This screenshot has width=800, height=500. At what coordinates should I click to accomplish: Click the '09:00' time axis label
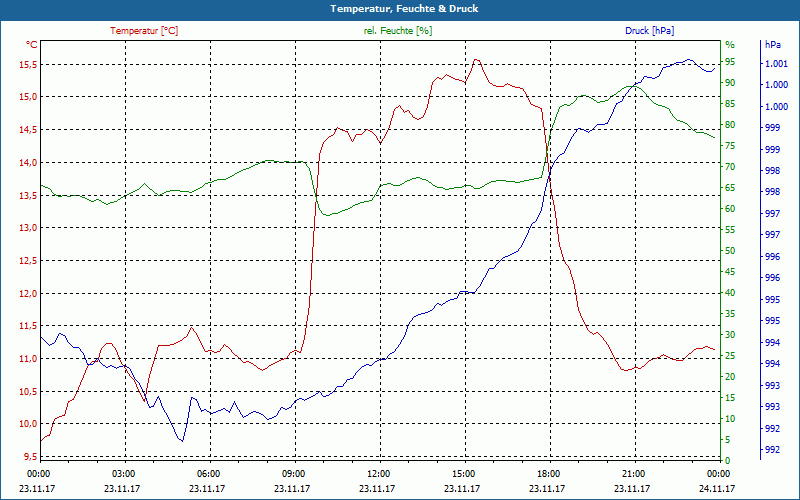[x=292, y=473]
